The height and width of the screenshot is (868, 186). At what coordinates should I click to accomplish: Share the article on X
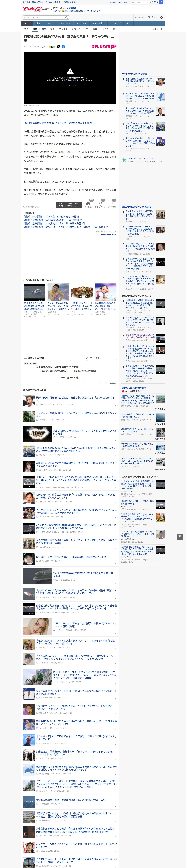coord(59,47)
